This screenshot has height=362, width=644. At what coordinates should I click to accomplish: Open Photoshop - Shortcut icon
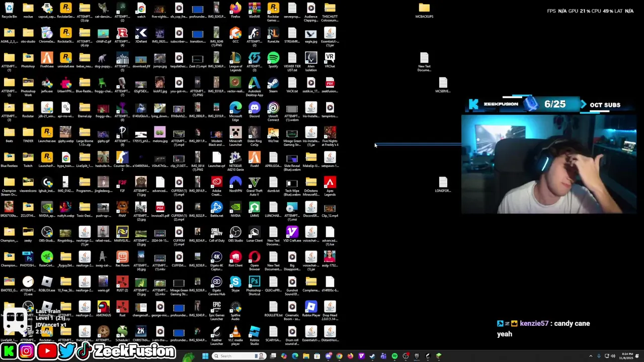255,286
